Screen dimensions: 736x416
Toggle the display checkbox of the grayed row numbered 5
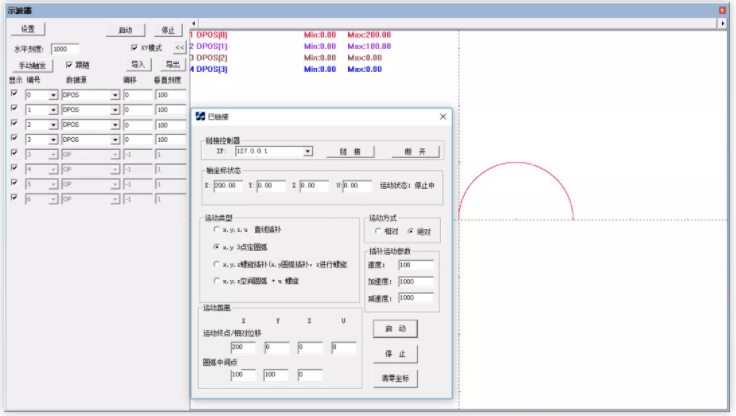(x=14, y=183)
